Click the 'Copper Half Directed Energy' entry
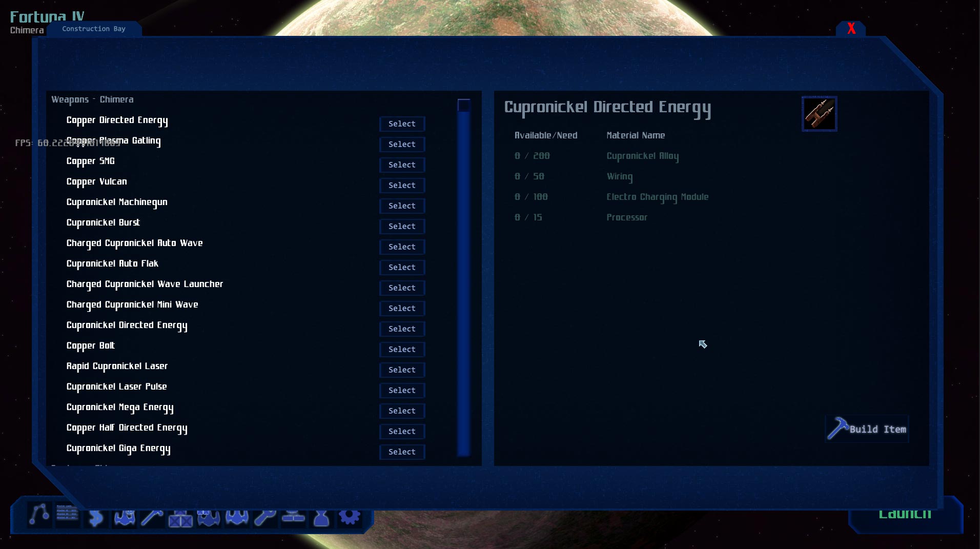This screenshot has width=980, height=549. point(127,428)
